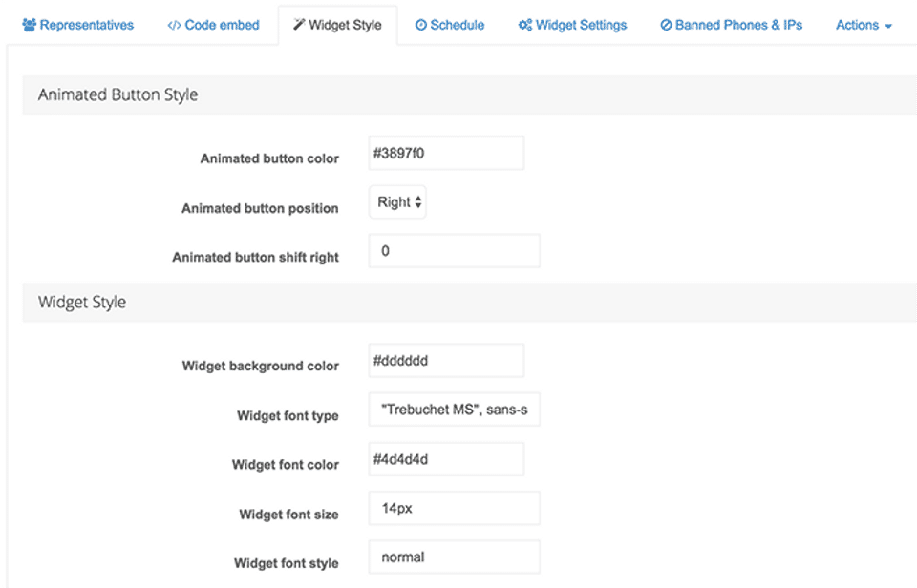Click the Widget font style input

454,556
